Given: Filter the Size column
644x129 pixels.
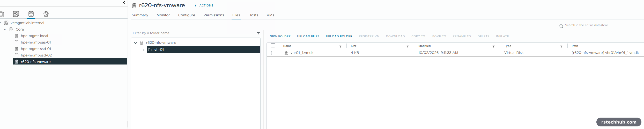Looking at the screenshot, I should [x=408, y=46].
